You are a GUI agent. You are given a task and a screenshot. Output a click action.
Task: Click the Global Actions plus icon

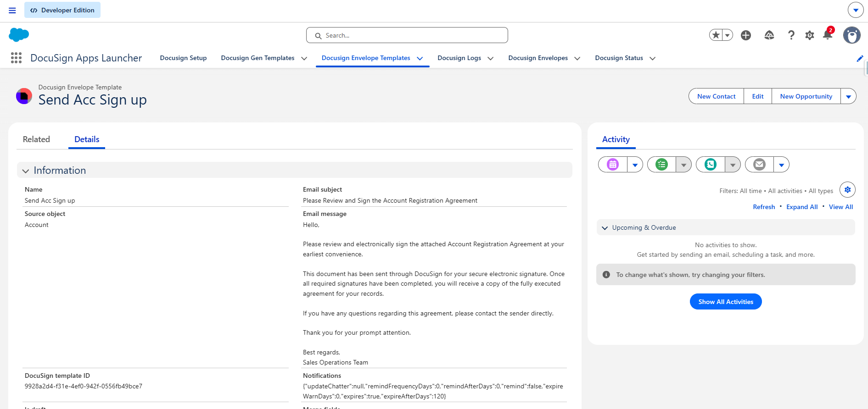[746, 35]
